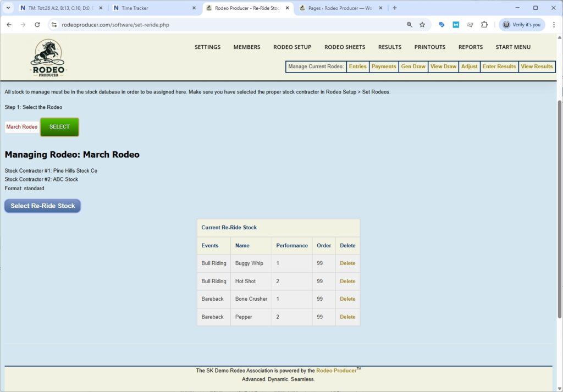563x392 pixels.
Task: Delete the Pepper bareback re-ride row
Action: (347, 317)
